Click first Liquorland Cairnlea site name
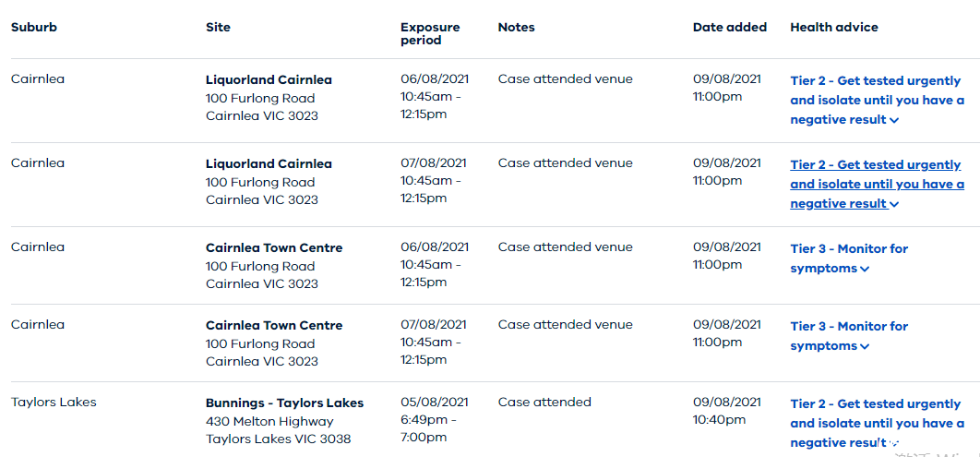980x457 pixels. pyautogui.click(x=269, y=80)
